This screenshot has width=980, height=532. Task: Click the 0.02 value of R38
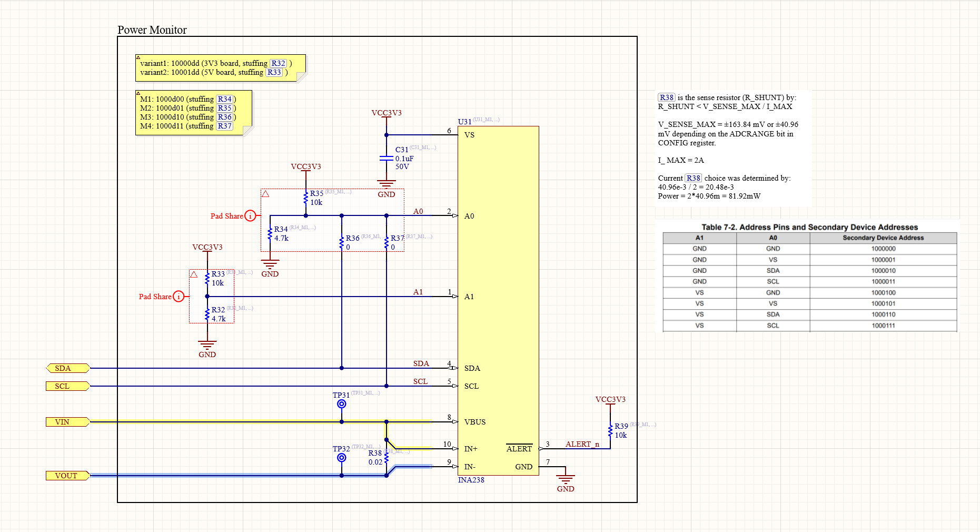(375, 462)
